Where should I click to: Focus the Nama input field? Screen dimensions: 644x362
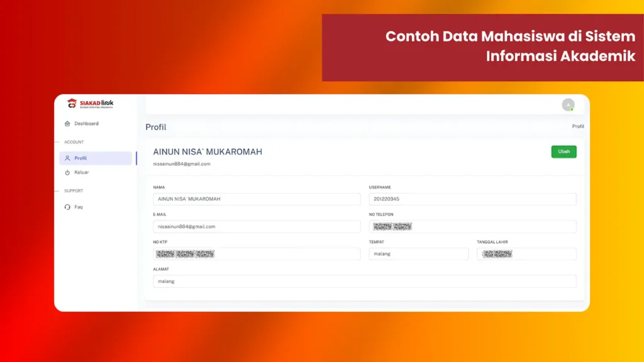click(257, 199)
